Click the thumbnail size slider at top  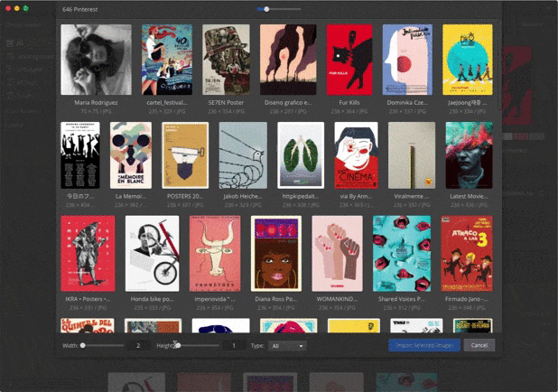coord(265,9)
